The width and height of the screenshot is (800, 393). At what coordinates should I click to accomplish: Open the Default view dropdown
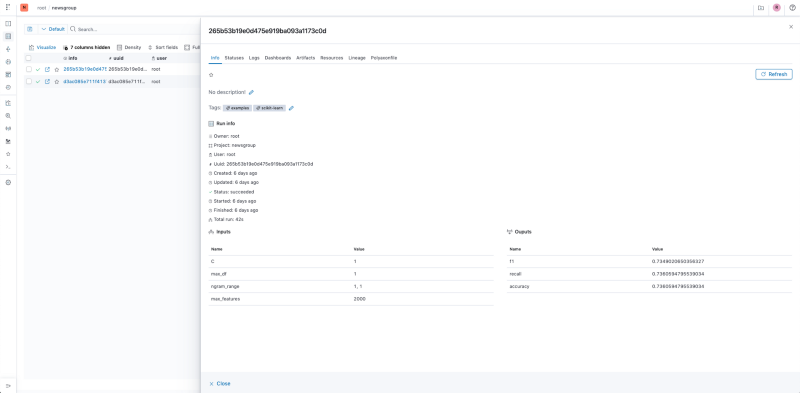[53, 29]
